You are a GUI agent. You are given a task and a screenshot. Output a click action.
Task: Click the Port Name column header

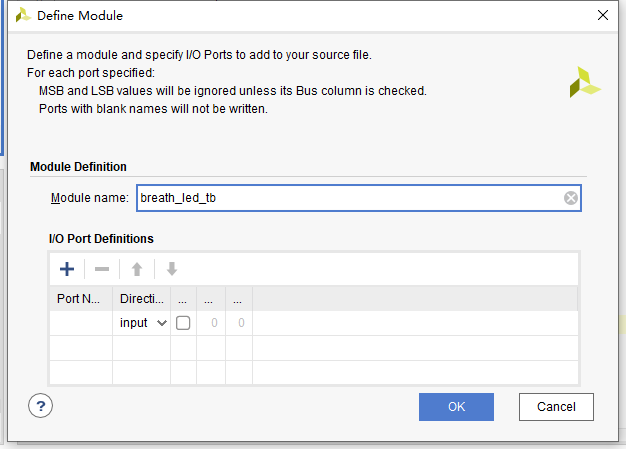coord(81,299)
